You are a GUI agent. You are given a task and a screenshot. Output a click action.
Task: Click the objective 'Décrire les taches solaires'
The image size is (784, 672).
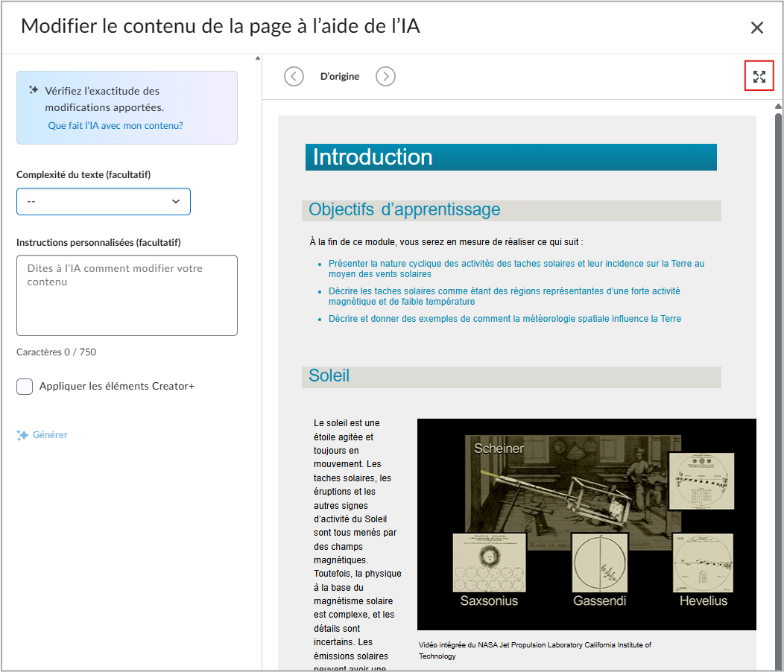(504, 296)
